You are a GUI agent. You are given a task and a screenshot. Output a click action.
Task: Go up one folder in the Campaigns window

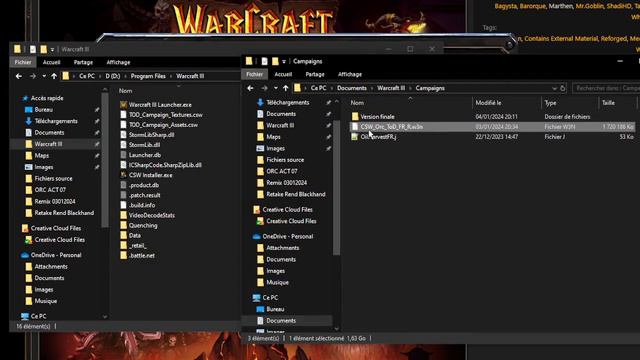[285, 88]
